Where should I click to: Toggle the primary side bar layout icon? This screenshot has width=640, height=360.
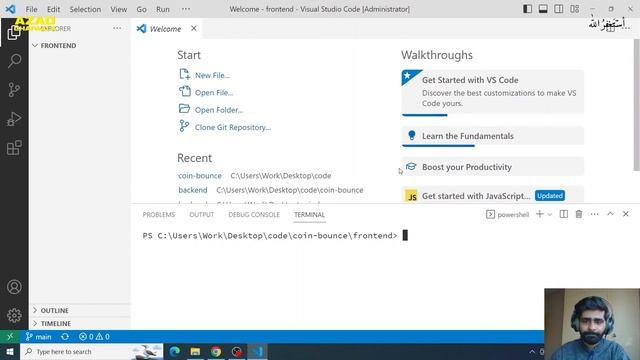click(x=527, y=9)
